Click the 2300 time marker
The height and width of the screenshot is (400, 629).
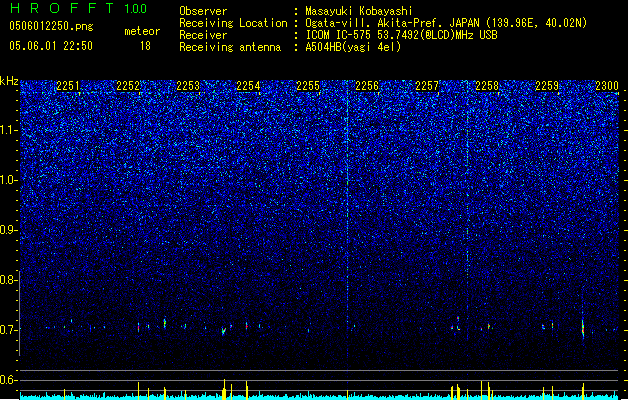click(607, 86)
